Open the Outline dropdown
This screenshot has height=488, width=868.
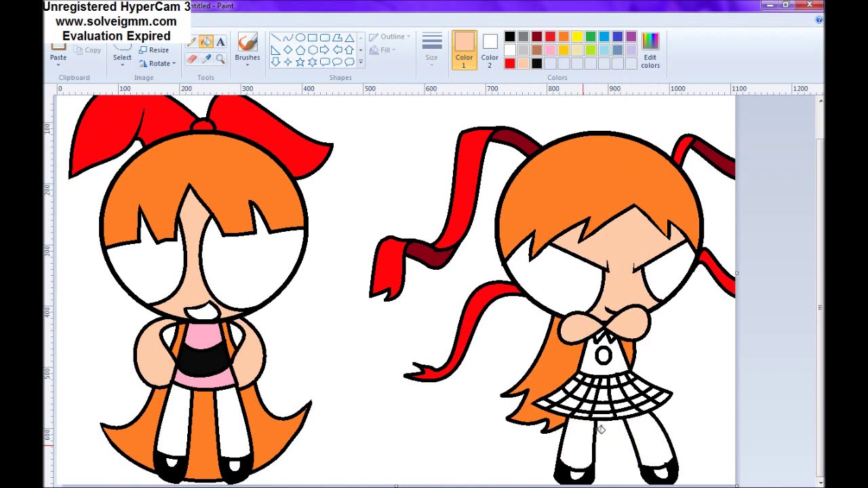point(390,37)
